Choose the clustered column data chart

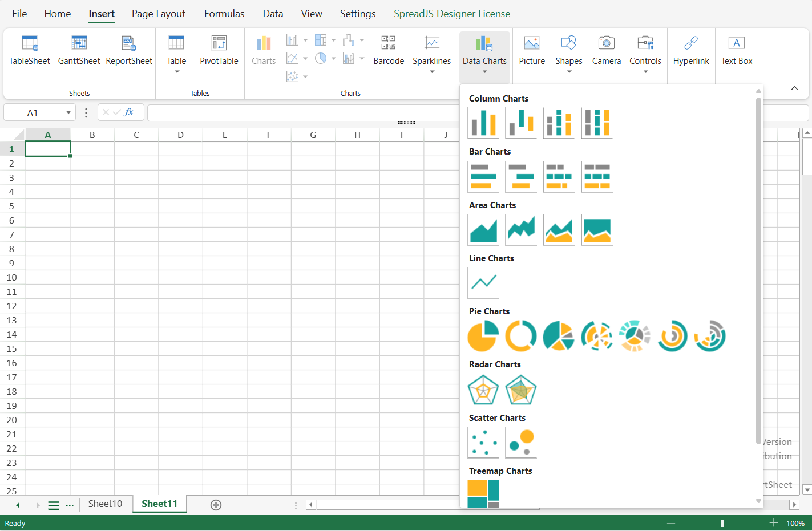point(483,123)
